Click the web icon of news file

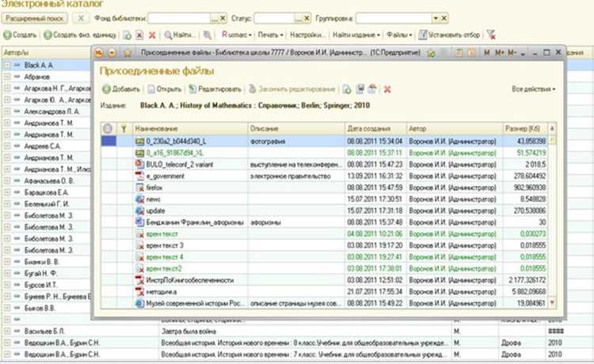coord(139,199)
